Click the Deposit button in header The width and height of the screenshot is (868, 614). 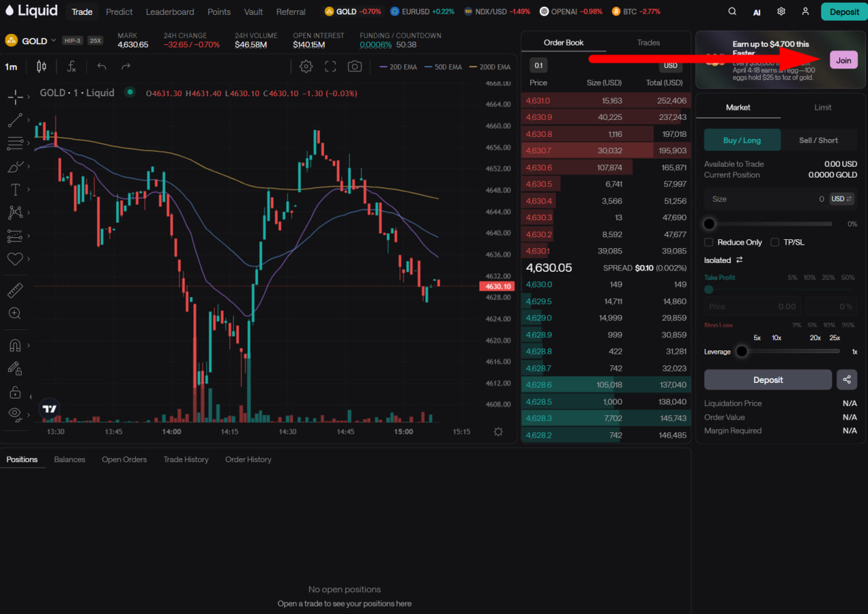pos(844,12)
